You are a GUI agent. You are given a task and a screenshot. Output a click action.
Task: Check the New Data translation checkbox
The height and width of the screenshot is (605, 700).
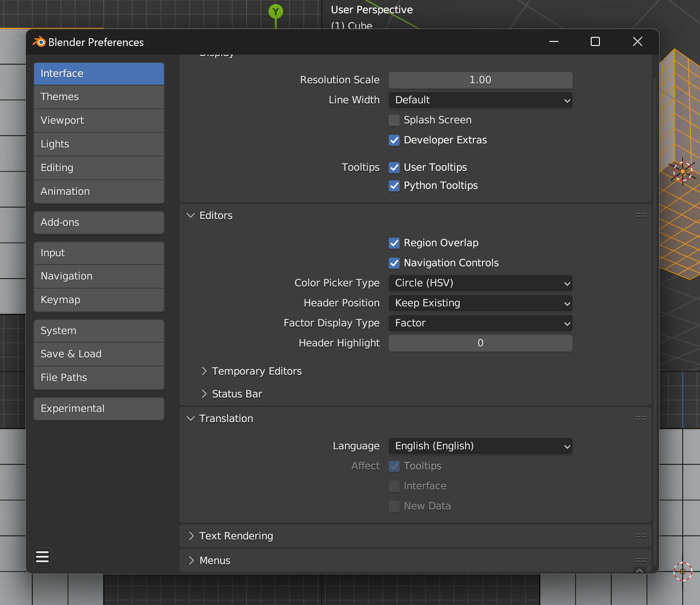[x=394, y=506]
